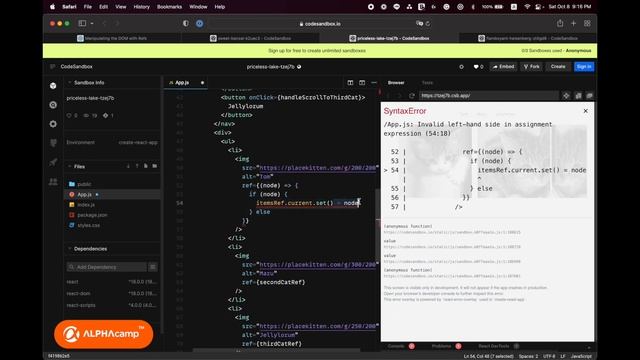640x360 pixels.
Task: Select styles.css in the file tree
Action: [x=88, y=225]
